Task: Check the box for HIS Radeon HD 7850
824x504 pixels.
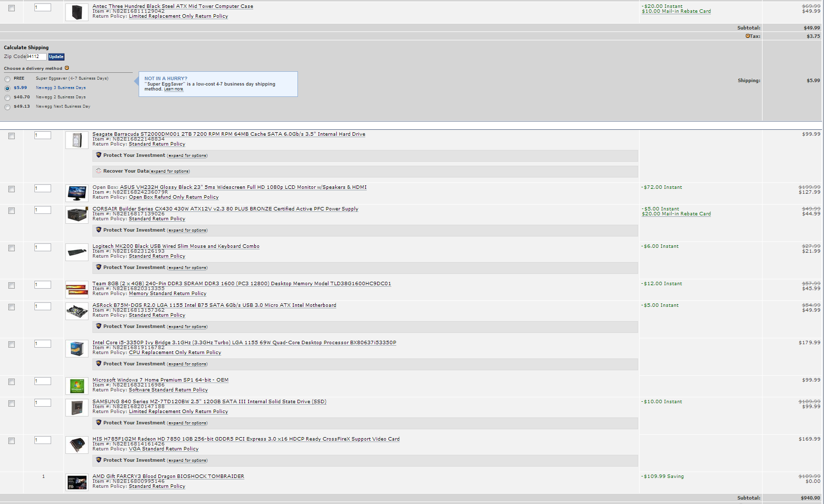Action: coord(11,441)
